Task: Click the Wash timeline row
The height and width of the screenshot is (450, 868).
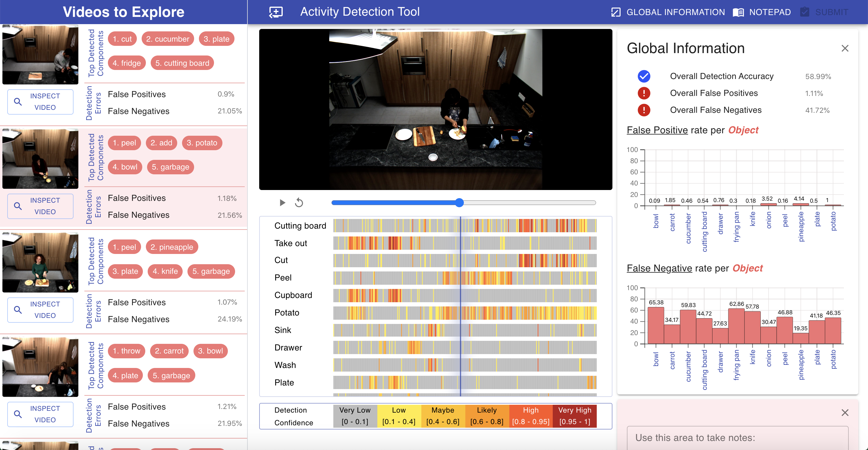Action: coord(465,365)
